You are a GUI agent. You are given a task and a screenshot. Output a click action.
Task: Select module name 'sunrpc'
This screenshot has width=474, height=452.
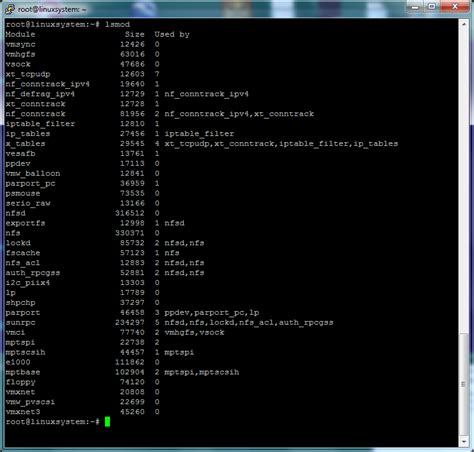tap(20, 322)
